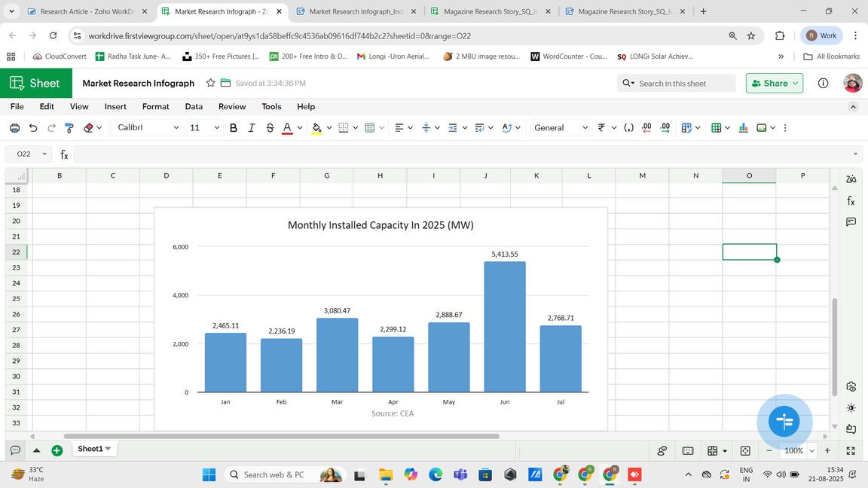
Task: Open the name box dropdown showing O22
Action: click(x=44, y=154)
